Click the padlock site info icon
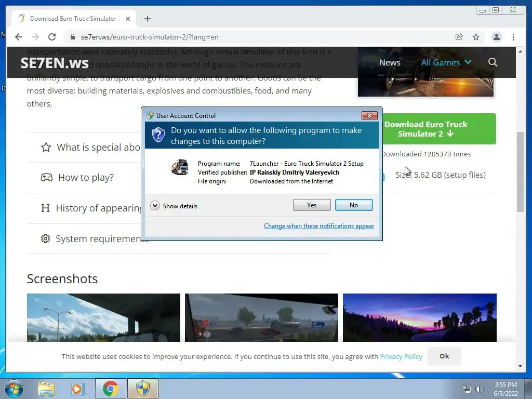The height and width of the screenshot is (399, 532). tap(72, 37)
